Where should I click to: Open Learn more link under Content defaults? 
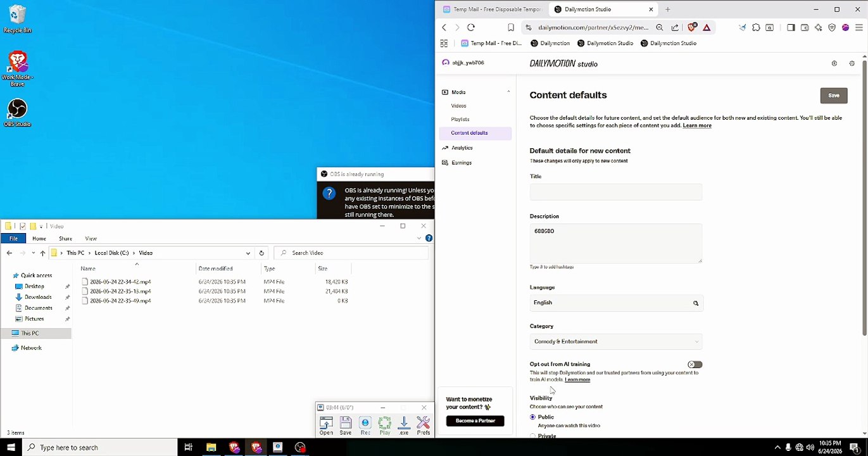(697, 125)
